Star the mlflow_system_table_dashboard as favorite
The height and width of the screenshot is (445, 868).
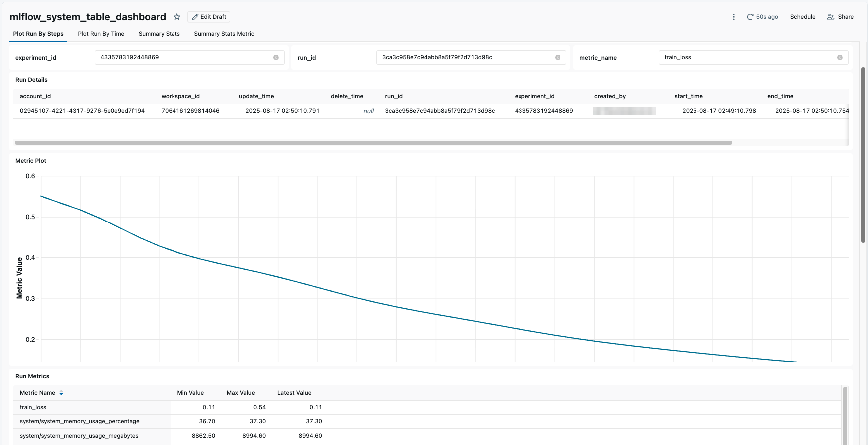(177, 17)
